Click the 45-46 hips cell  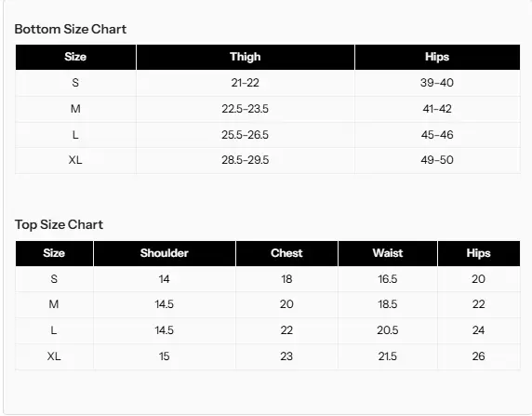437,135
